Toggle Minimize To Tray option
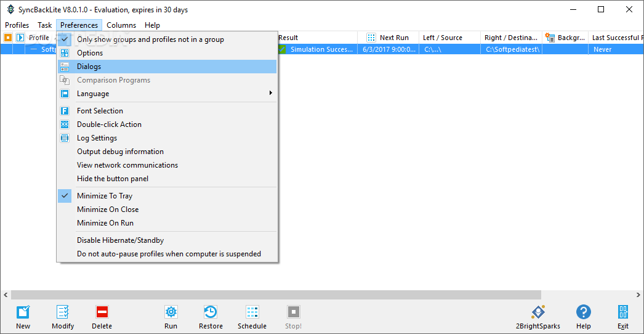 (x=167, y=196)
